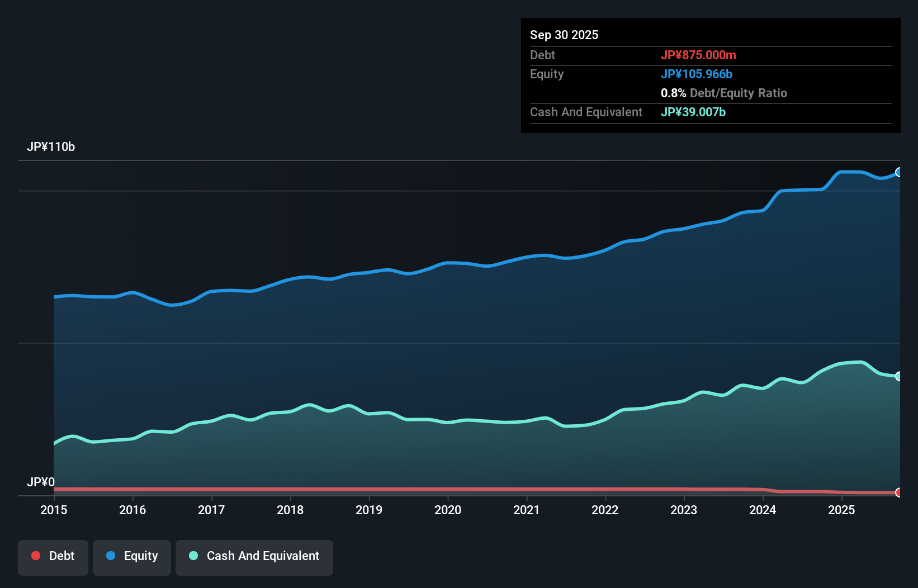
Task: Click the teal Cash And Equivalent legend dot
Action: tap(193, 556)
